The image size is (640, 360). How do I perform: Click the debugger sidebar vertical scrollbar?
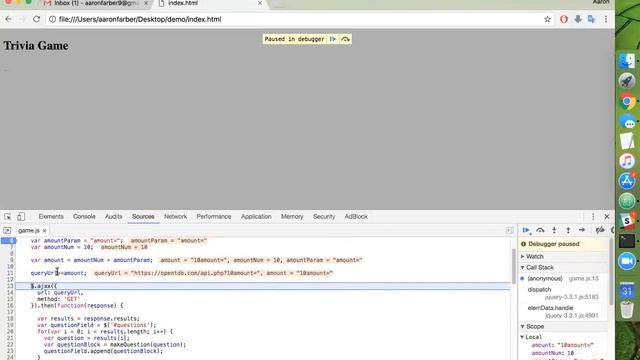click(x=611, y=271)
